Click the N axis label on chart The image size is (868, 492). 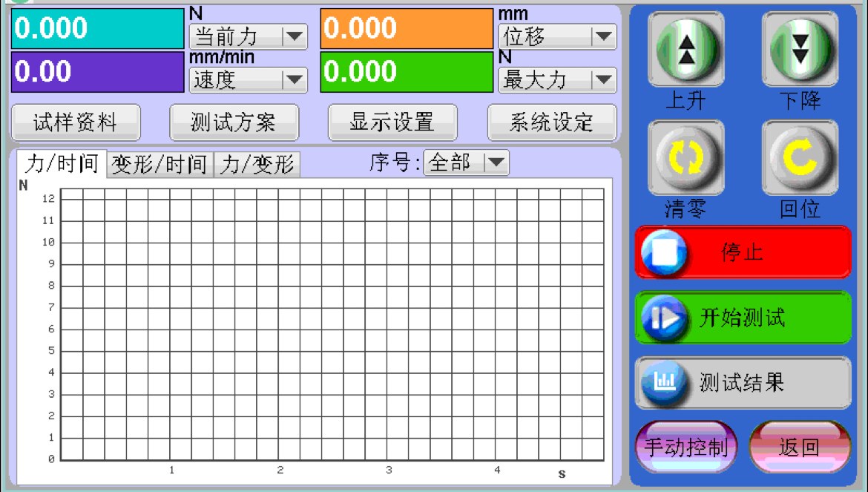tap(23, 186)
